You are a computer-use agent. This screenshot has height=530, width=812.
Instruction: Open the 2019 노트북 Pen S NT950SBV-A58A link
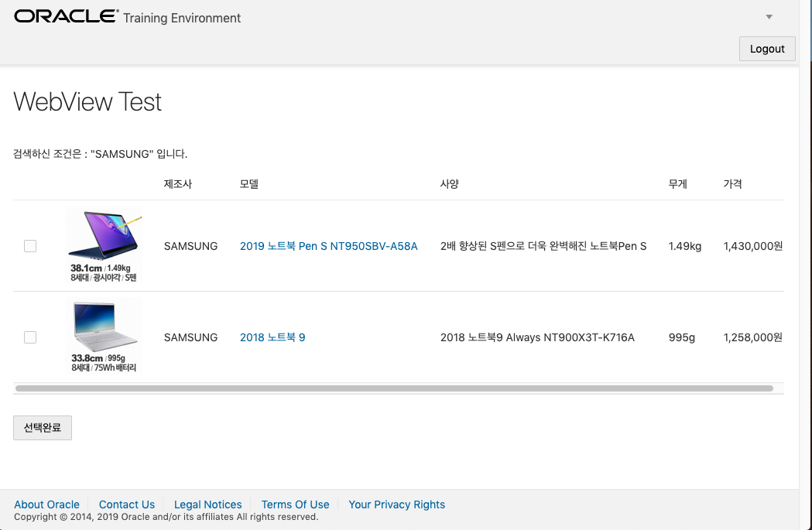[328, 246]
